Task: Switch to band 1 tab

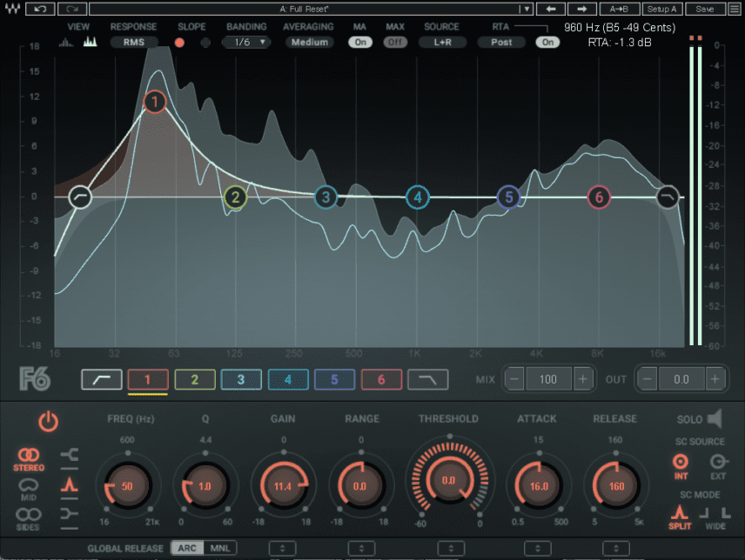Action: tap(148, 379)
